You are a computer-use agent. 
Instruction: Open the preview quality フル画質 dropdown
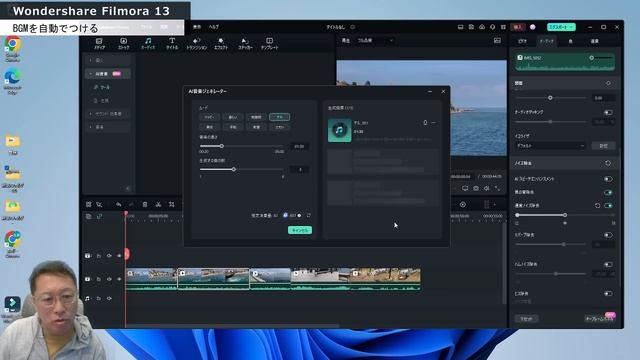click(375, 41)
